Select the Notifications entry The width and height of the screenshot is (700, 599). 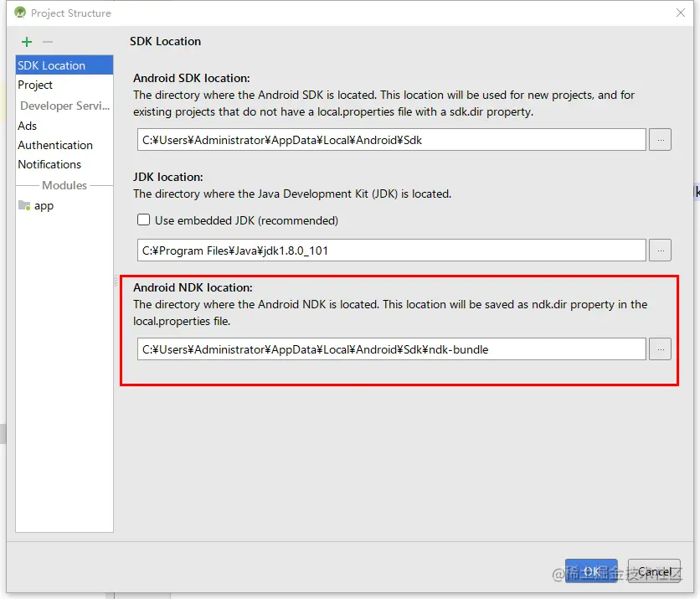[x=49, y=164]
